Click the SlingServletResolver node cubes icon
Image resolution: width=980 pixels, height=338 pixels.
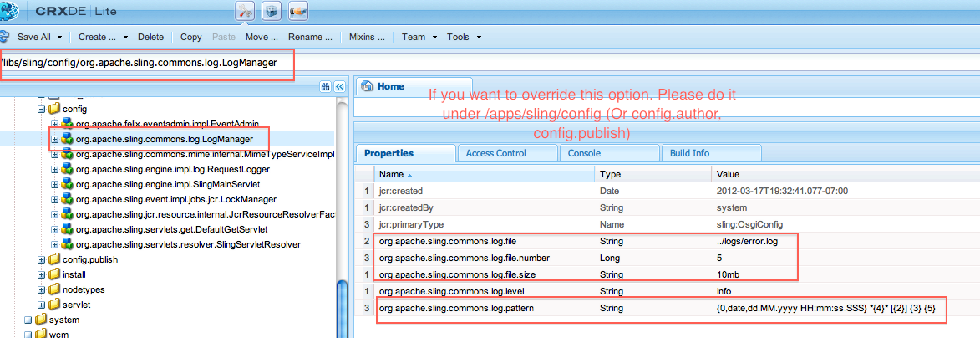(x=68, y=244)
